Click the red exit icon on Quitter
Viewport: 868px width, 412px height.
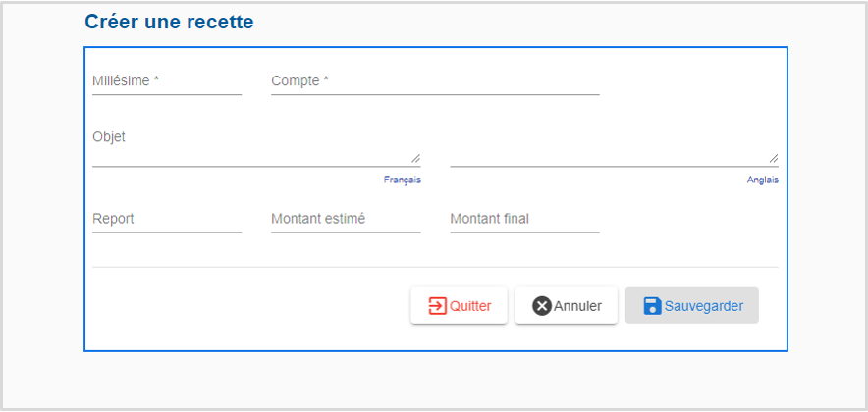pos(437,306)
